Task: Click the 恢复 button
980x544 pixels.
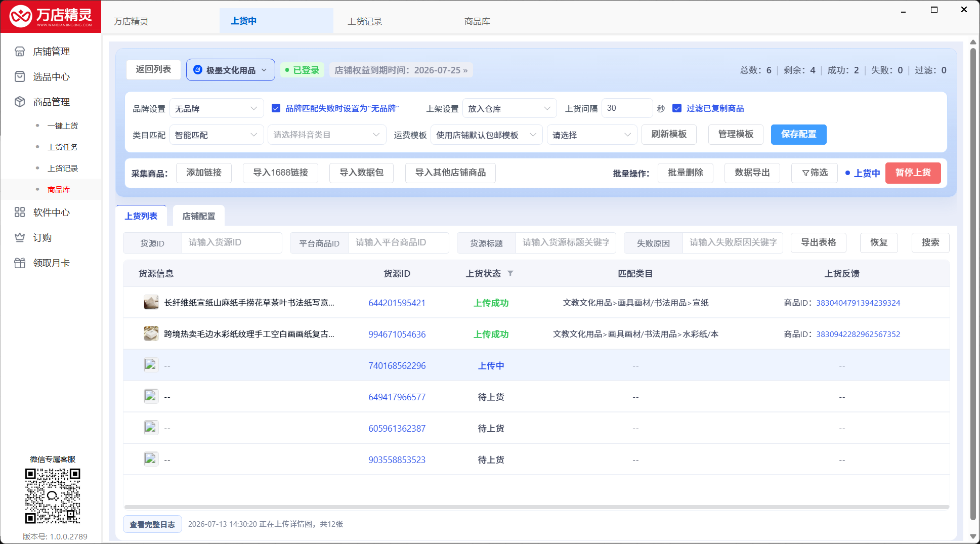Action: (x=879, y=242)
